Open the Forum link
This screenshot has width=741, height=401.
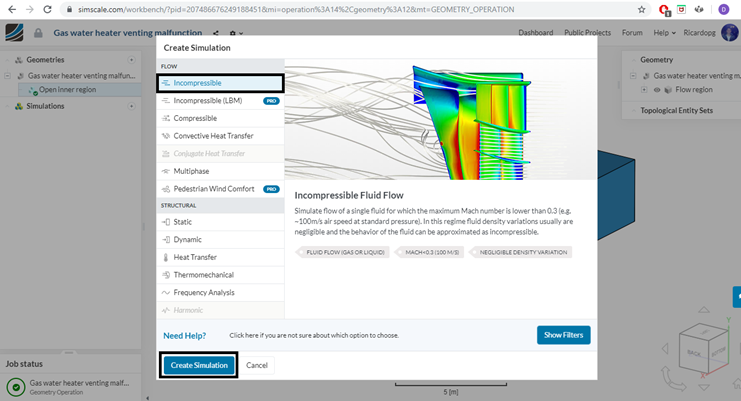click(632, 33)
